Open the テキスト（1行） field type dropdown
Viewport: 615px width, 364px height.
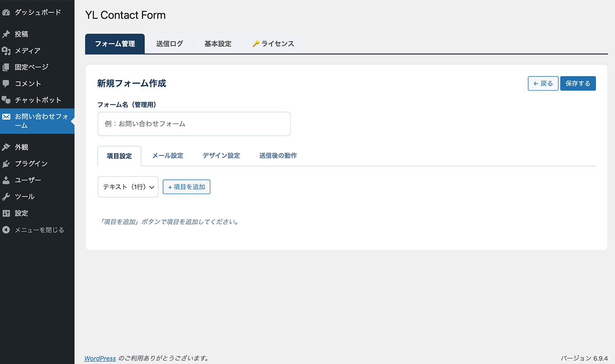(x=128, y=187)
